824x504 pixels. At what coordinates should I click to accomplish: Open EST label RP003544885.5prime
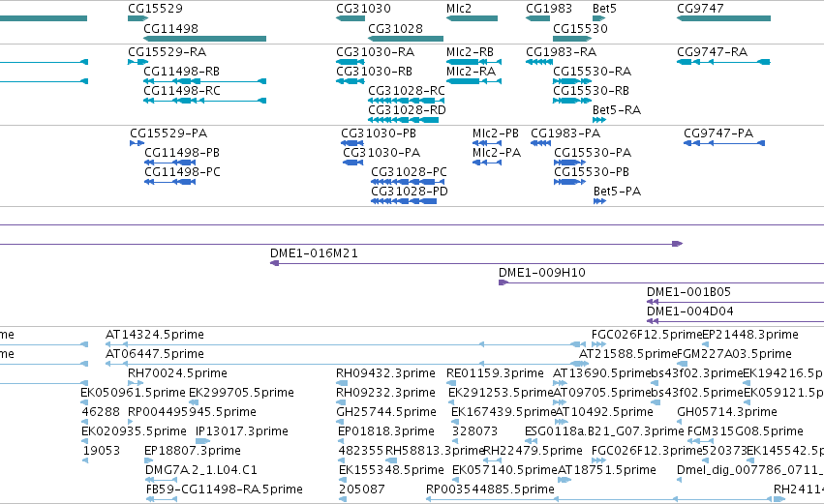[x=490, y=489]
